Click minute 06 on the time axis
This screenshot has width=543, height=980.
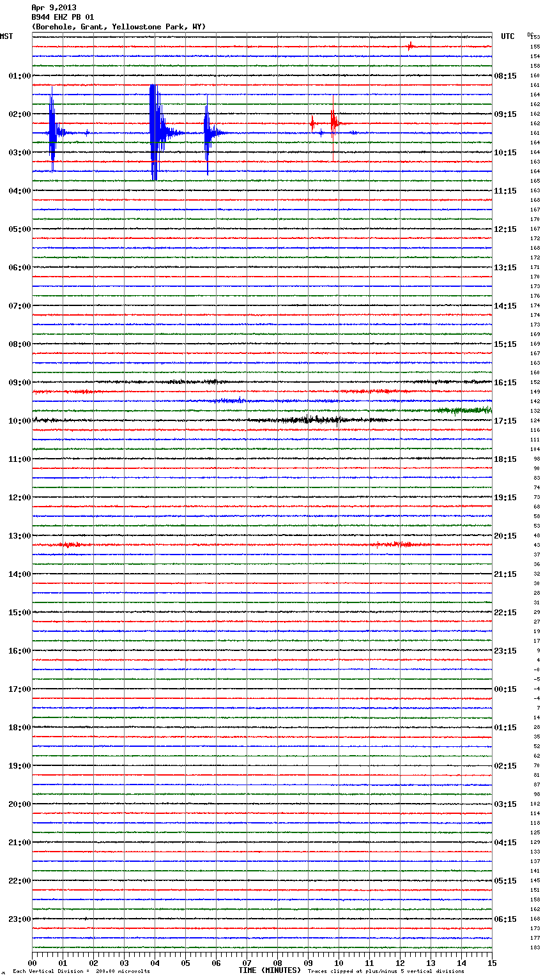(x=216, y=963)
